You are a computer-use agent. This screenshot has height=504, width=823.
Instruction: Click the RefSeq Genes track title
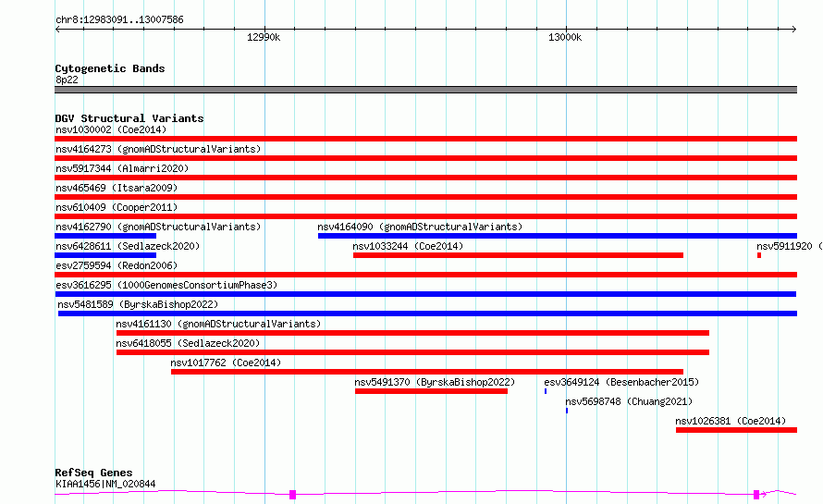93,473
